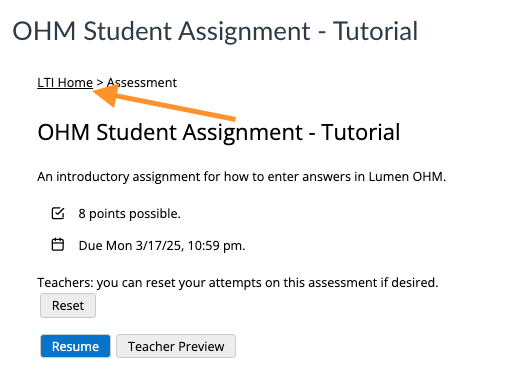Click the word Tutorial in black heading

pos(361,132)
